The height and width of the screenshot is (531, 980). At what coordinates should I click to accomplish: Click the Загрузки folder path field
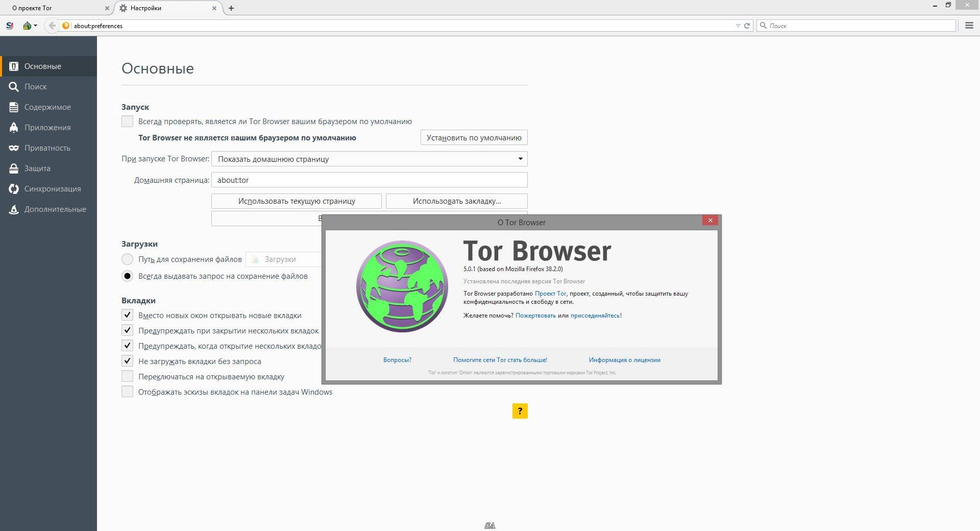284,259
